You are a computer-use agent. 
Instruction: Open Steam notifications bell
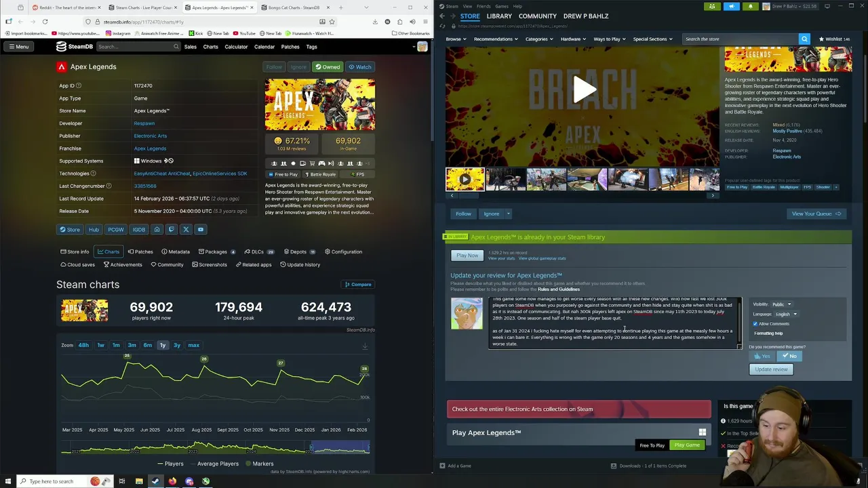point(751,6)
